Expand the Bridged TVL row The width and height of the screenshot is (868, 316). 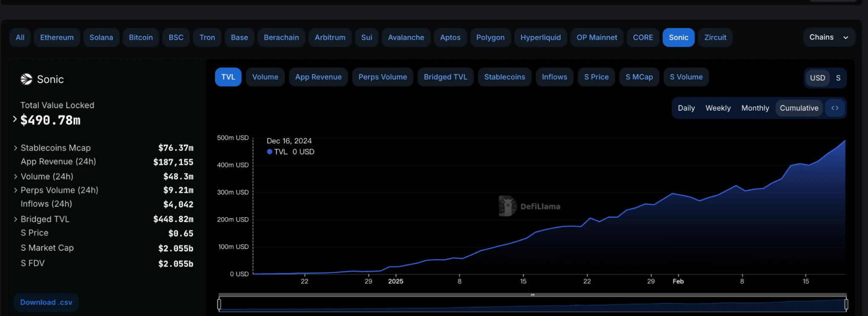[16, 219]
